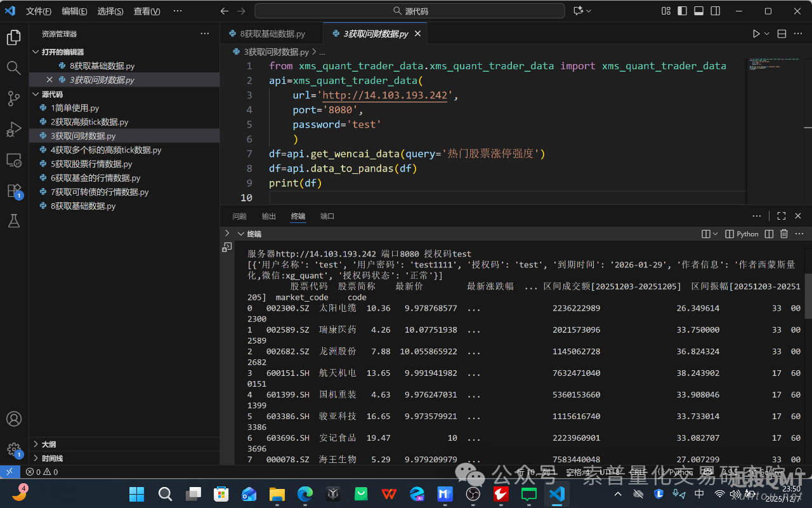Toggle the bottom panel layout button
The image size is (812, 508).
[x=698, y=11]
